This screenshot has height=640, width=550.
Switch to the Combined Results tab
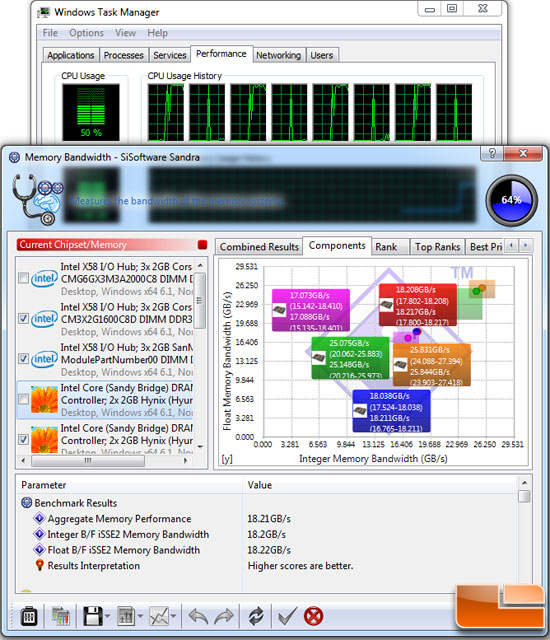[259, 247]
